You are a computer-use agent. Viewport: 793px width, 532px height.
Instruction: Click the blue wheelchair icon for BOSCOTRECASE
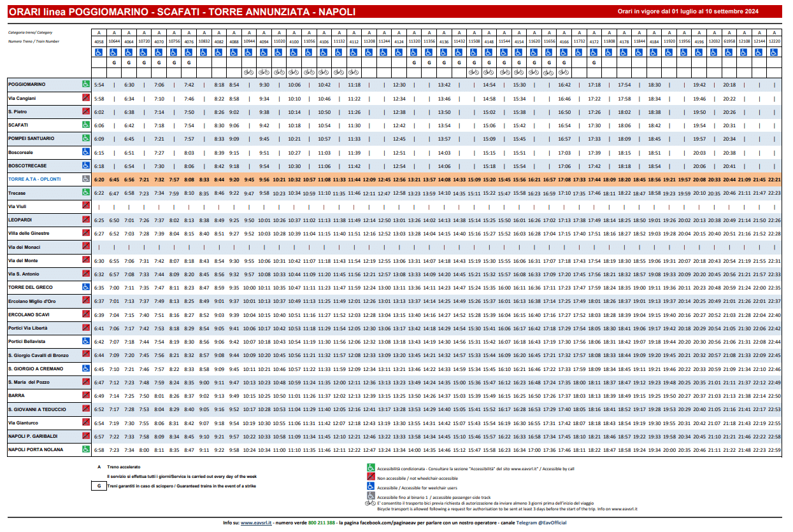point(85,165)
